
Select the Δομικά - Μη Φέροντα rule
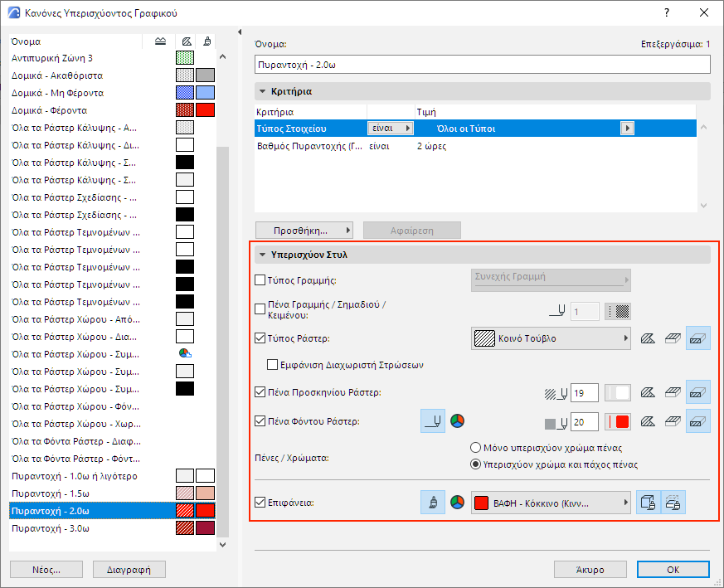click(113, 93)
